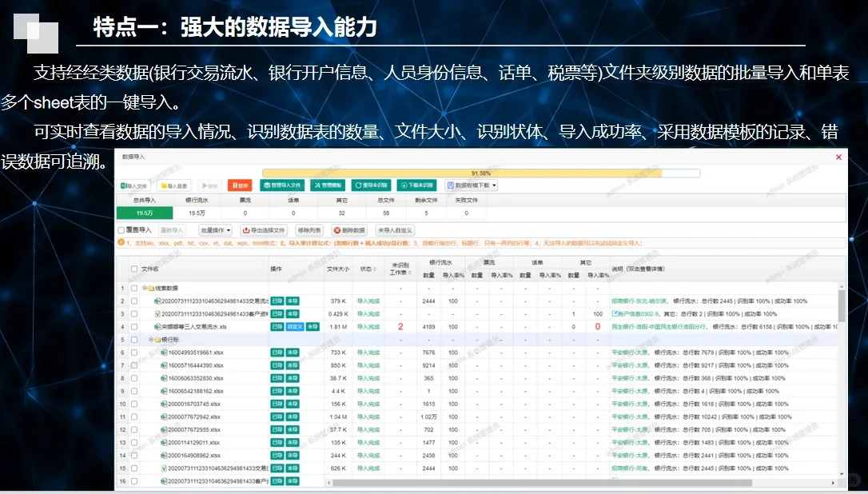Click the red 删除数据 delete button
Image resolution: width=868 pixels, height=494 pixels.
click(x=349, y=230)
